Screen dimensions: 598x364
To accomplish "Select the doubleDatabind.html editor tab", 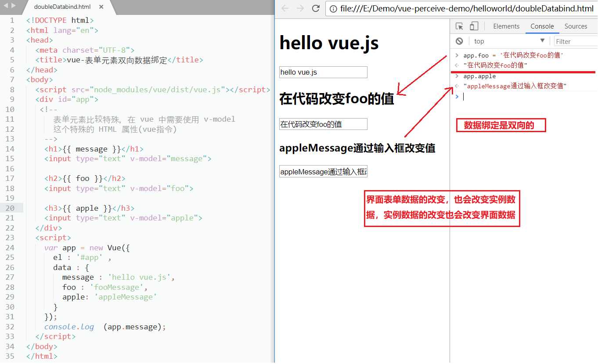I will [x=62, y=7].
